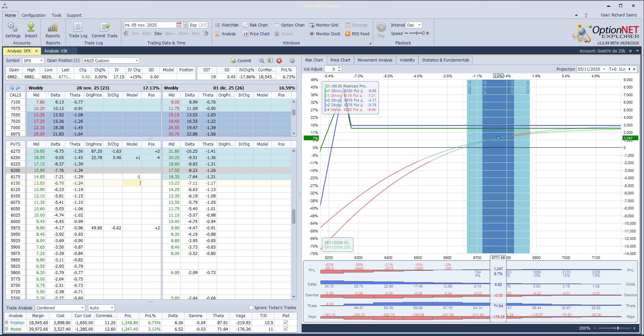Expand the Position analysis row
This screenshot has height=336, width=644.
click(6, 323)
